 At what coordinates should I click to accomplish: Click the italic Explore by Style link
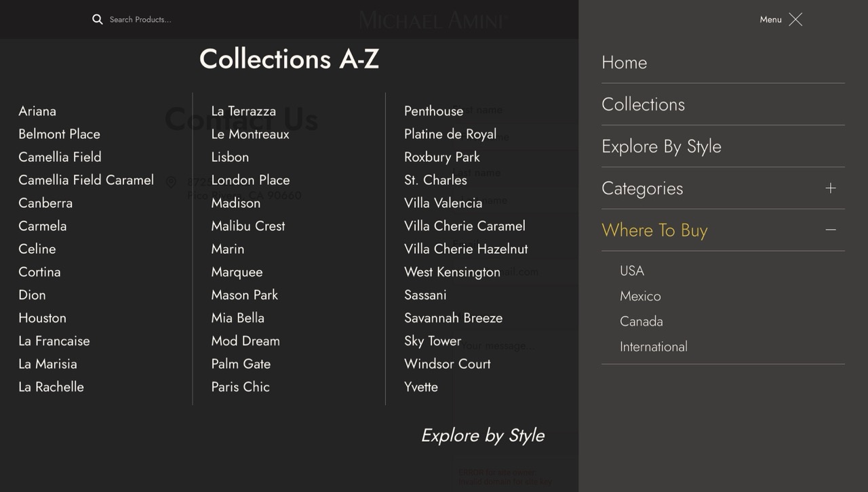click(x=483, y=435)
